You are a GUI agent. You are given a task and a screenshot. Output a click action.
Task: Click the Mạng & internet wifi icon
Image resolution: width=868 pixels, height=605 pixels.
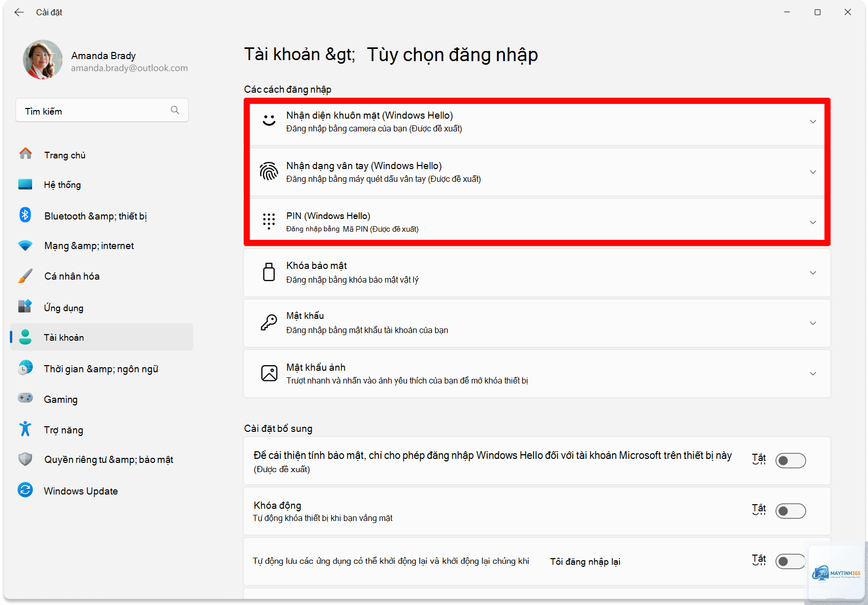coord(25,245)
